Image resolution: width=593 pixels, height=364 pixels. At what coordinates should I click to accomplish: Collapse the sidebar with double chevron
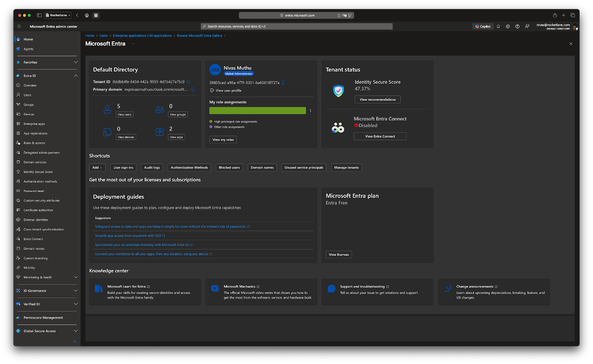tap(75, 341)
